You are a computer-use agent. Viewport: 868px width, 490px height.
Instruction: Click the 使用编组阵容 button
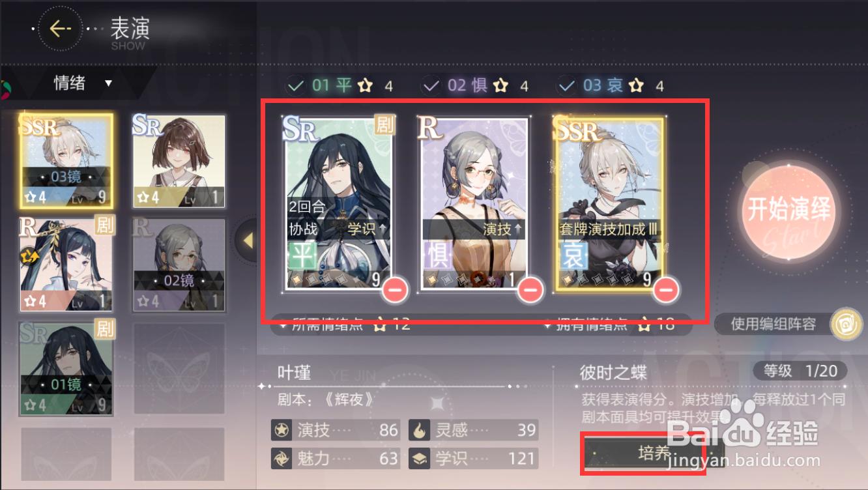773,324
